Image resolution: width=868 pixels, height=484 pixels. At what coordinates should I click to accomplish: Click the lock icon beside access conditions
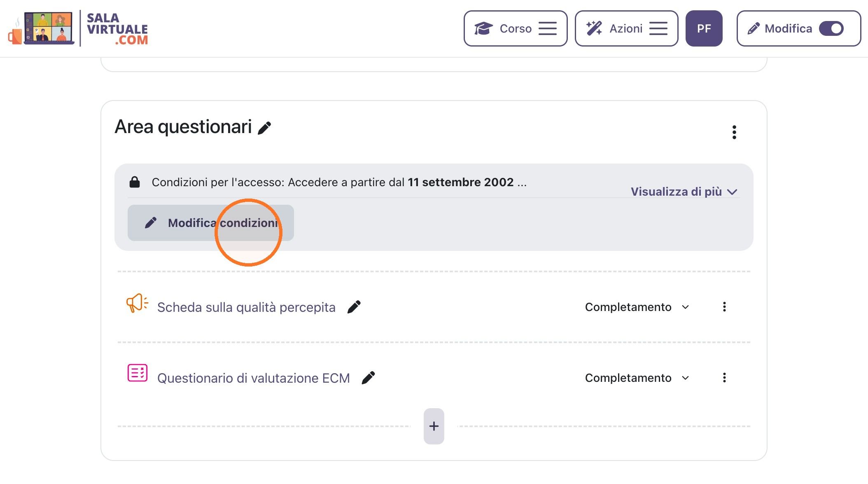[x=135, y=182]
